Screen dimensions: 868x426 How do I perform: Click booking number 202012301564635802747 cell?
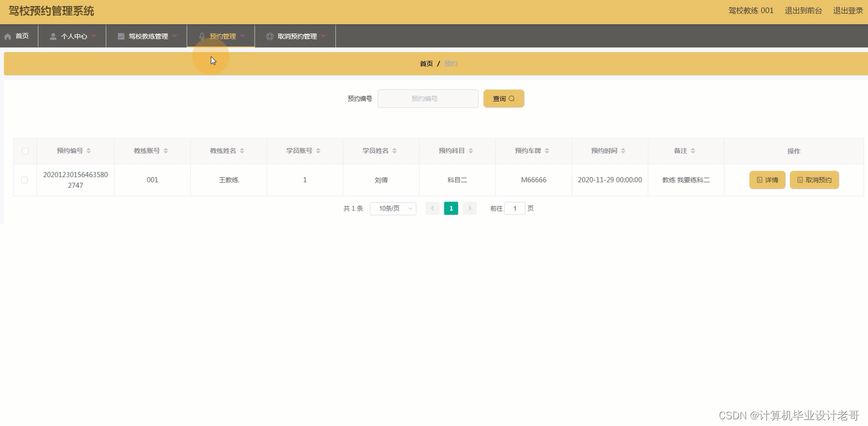pos(75,180)
